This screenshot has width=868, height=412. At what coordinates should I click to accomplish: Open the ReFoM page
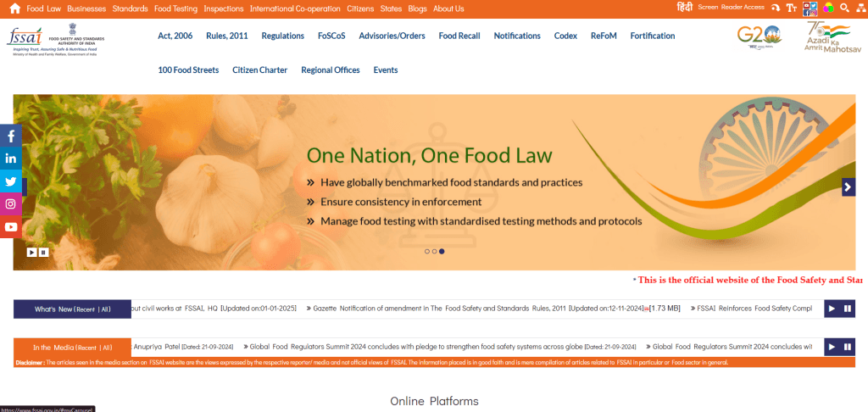click(604, 36)
